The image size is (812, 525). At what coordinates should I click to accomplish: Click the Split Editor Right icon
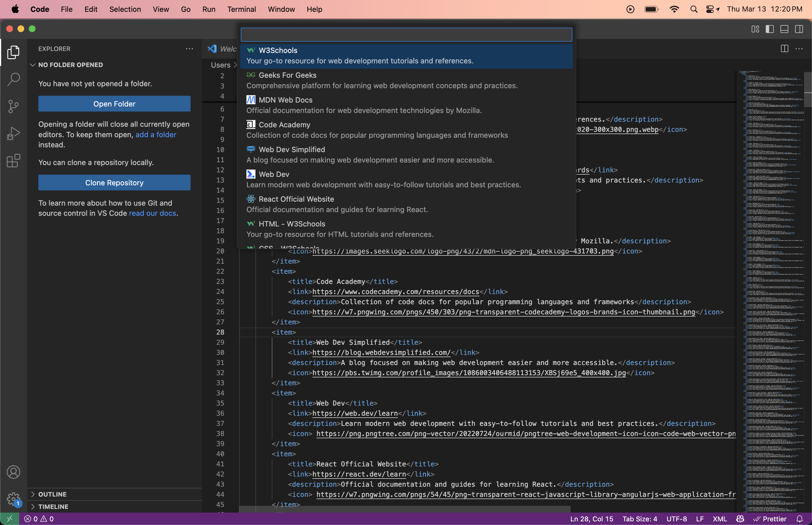click(784, 49)
